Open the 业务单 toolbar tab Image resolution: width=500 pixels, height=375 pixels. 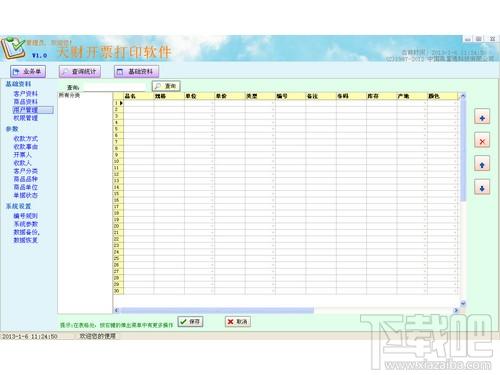coord(28,71)
